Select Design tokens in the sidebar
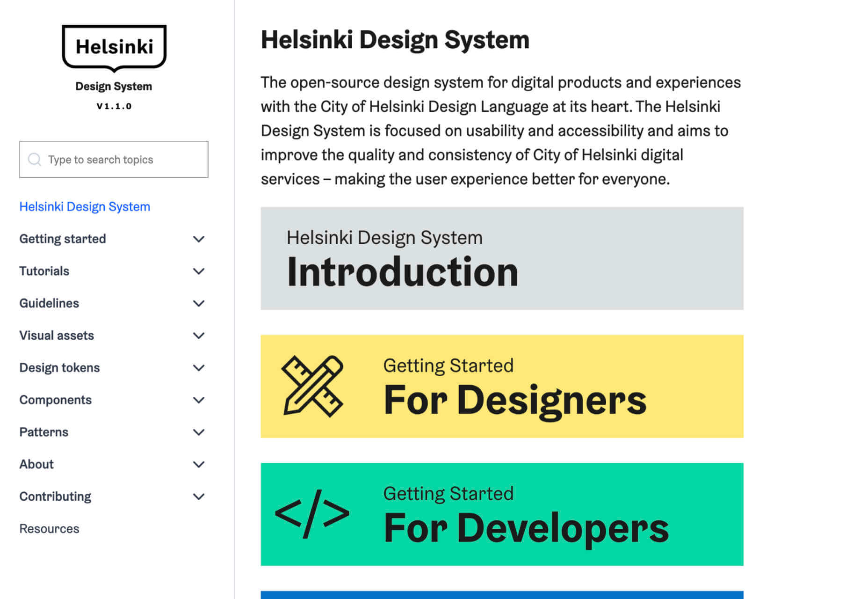868x599 pixels. coord(59,368)
